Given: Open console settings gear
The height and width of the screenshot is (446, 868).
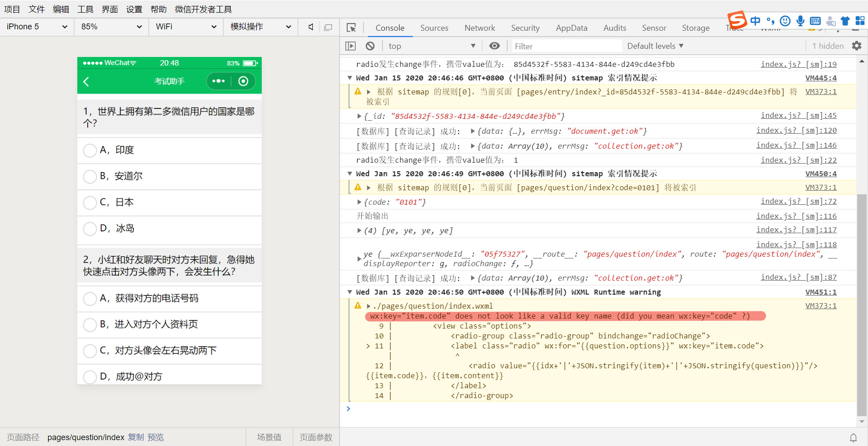Looking at the screenshot, I should pyautogui.click(x=857, y=46).
